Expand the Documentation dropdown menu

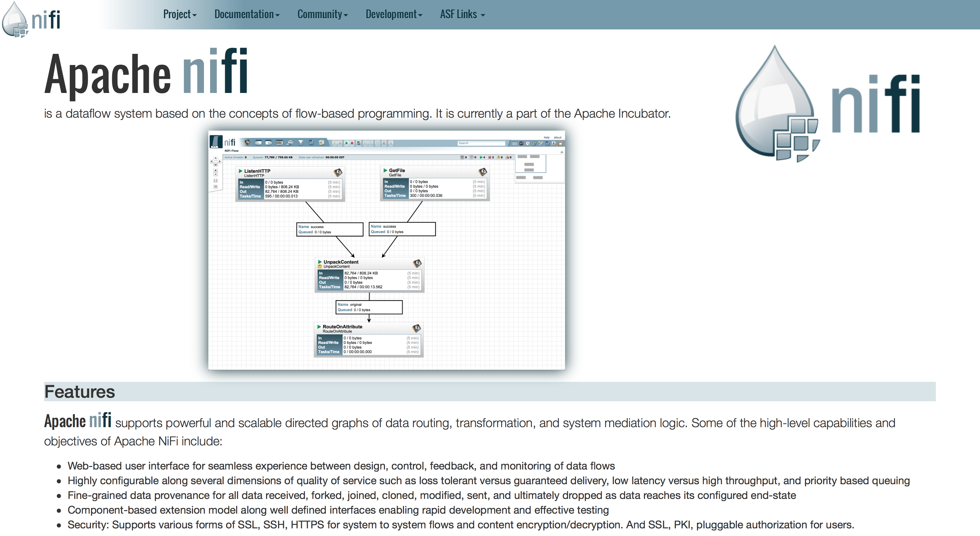[x=247, y=14]
